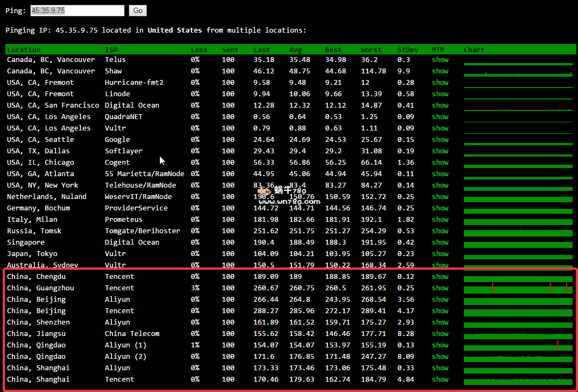This screenshot has width=578, height=392.
Task: Click show link for Guangzhou Tencent row
Action: coord(440,288)
